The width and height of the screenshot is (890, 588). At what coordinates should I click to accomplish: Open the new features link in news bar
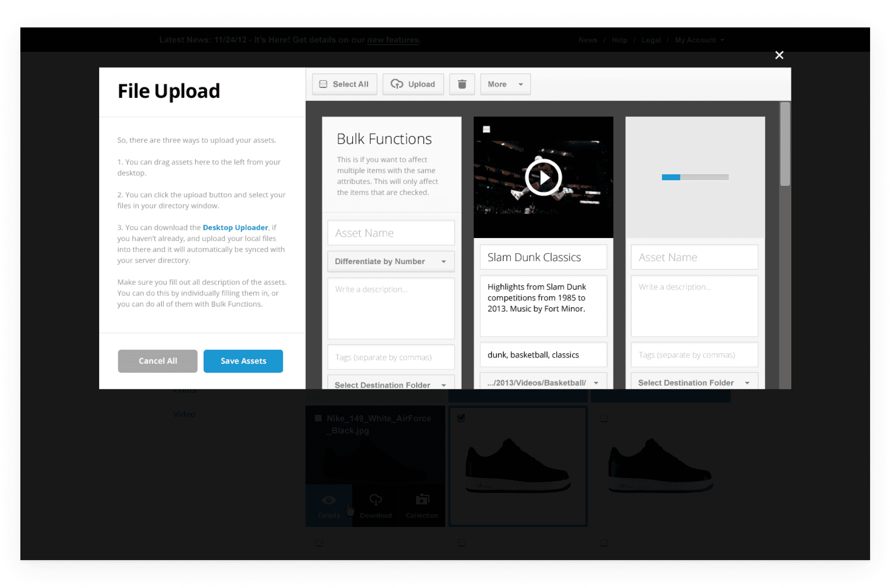(393, 40)
